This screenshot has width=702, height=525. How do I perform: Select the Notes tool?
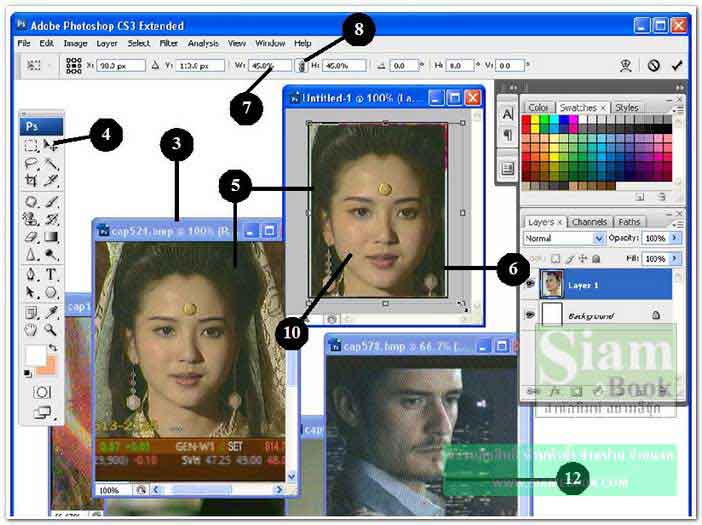pyautogui.click(x=31, y=312)
